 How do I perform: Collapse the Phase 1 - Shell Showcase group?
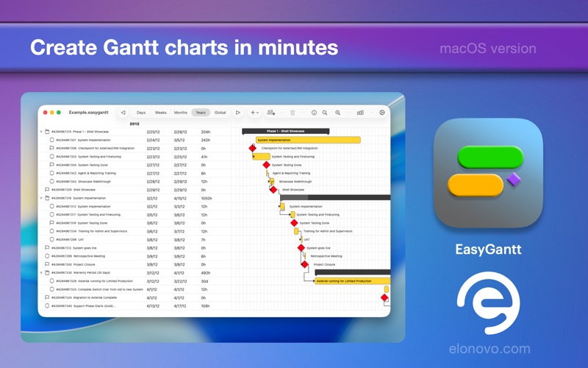click(41, 132)
